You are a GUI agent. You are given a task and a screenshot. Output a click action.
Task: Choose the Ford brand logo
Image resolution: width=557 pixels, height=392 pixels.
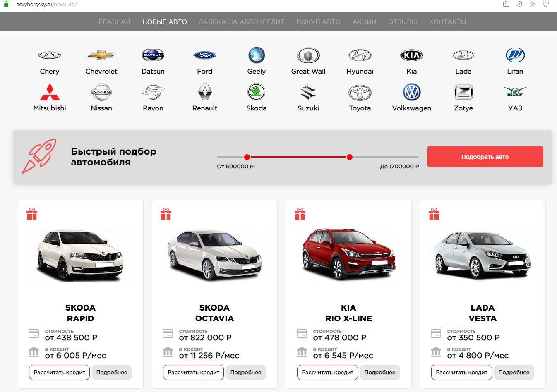pos(205,55)
